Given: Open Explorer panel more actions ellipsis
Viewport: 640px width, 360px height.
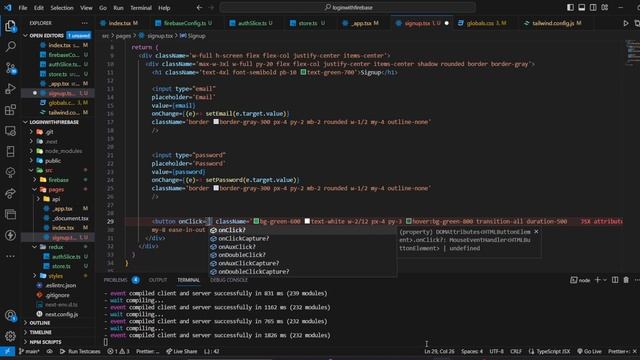Looking at the screenshot, I should coord(84,23).
